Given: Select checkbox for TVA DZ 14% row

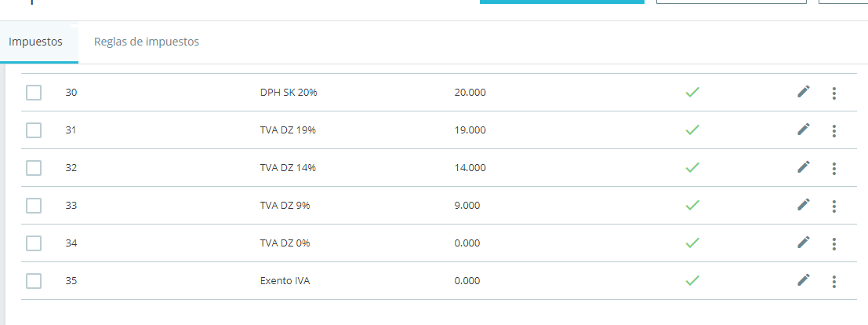Looking at the screenshot, I should 34,168.
